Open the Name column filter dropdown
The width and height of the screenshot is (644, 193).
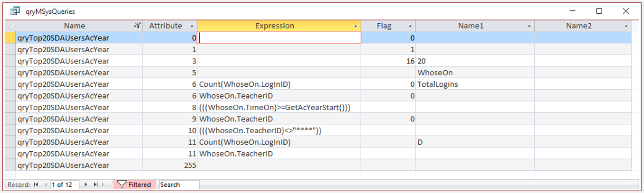pos(137,26)
